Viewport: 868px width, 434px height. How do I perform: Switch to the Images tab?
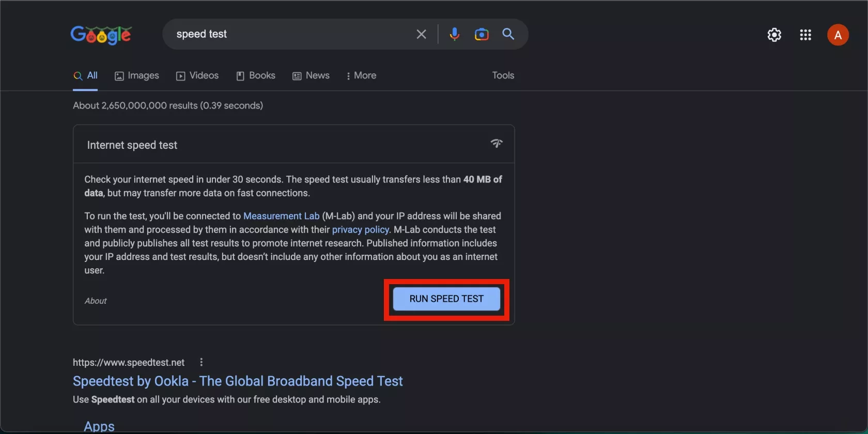pos(137,75)
